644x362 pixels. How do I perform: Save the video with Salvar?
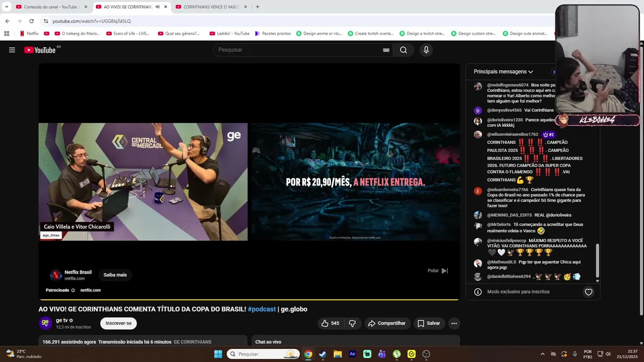pos(429,323)
